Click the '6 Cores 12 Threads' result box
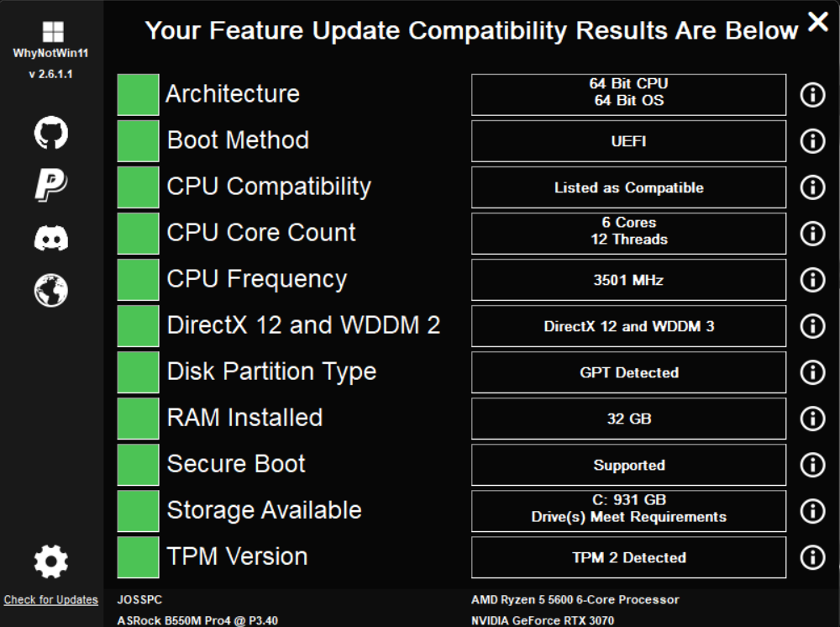The width and height of the screenshot is (840, 627). click(629, 233)
